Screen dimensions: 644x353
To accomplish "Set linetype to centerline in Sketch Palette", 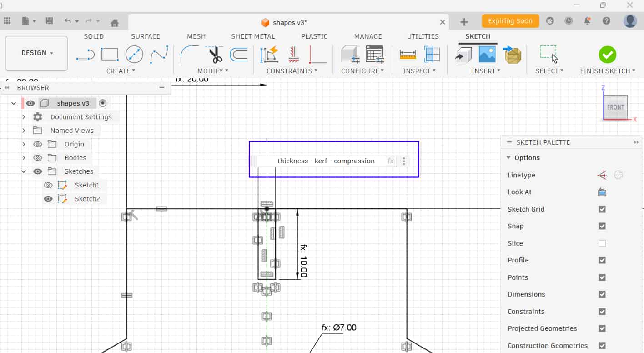I will coord(618,175).
